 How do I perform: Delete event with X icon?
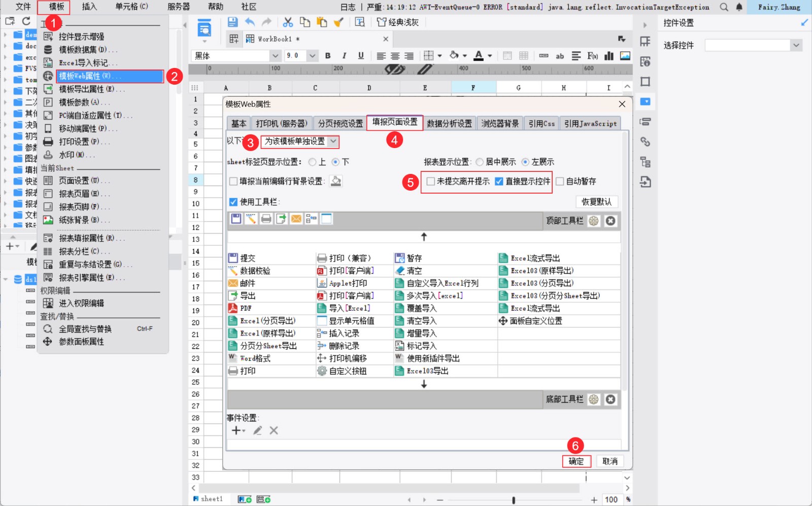pyautogui.click(x=274, y=430)
